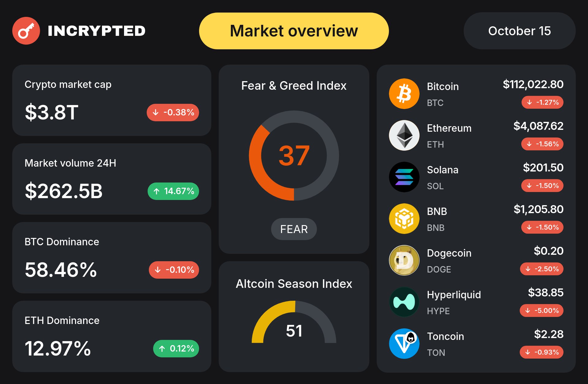
Task: Click the BNB coin icon
Action: pyautogui.click(x=404, y=219)
